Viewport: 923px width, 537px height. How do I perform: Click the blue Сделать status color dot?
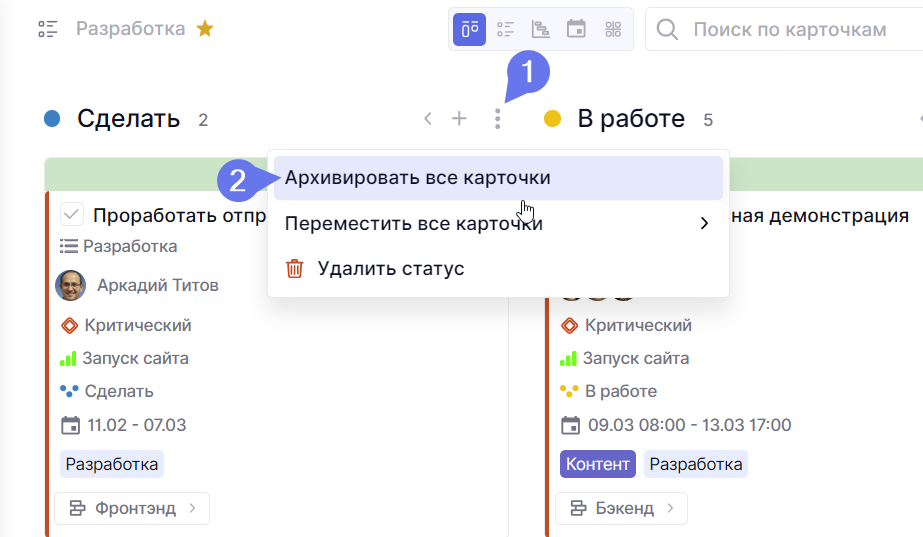coord(54,120)
